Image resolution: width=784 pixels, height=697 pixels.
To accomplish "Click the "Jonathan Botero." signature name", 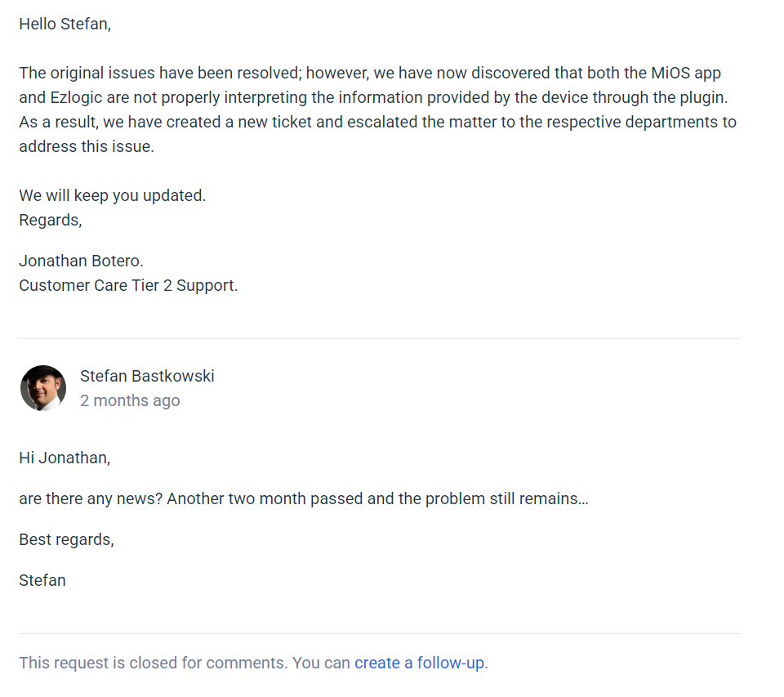I will 81,261.
